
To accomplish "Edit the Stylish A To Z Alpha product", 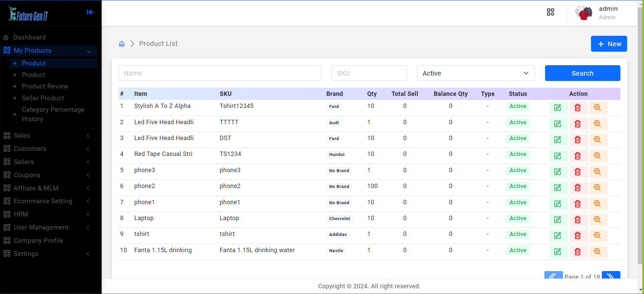I will coord(558,108).
